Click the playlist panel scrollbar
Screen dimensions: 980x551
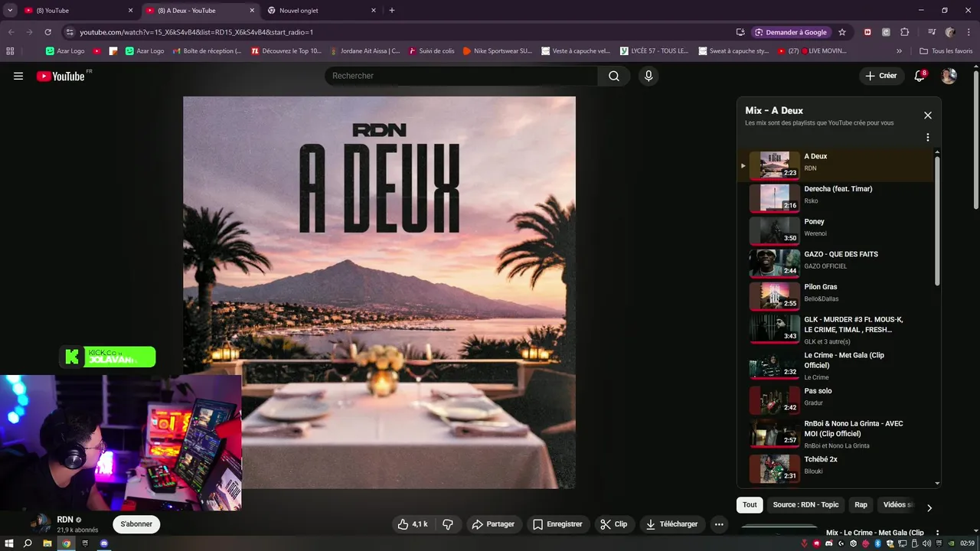coord(938,221)
